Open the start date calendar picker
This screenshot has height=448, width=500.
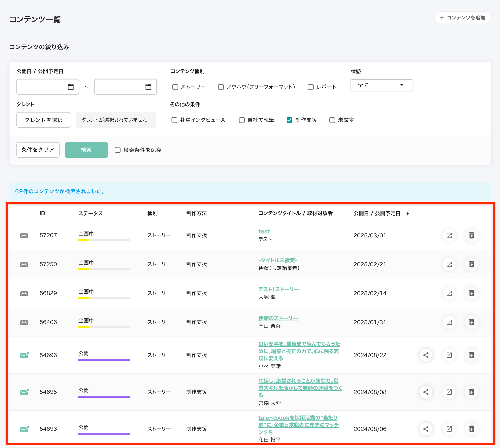pos(71,87)
